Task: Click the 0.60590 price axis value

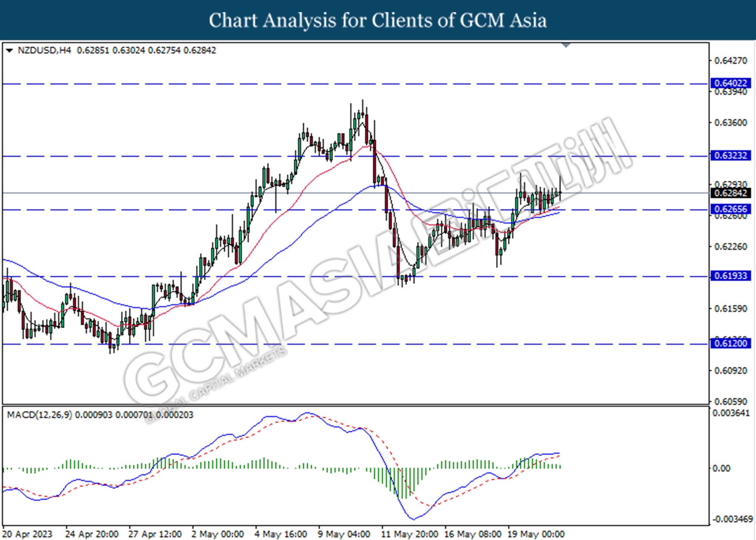Action: pyautogui.click(x=731, y=401)
